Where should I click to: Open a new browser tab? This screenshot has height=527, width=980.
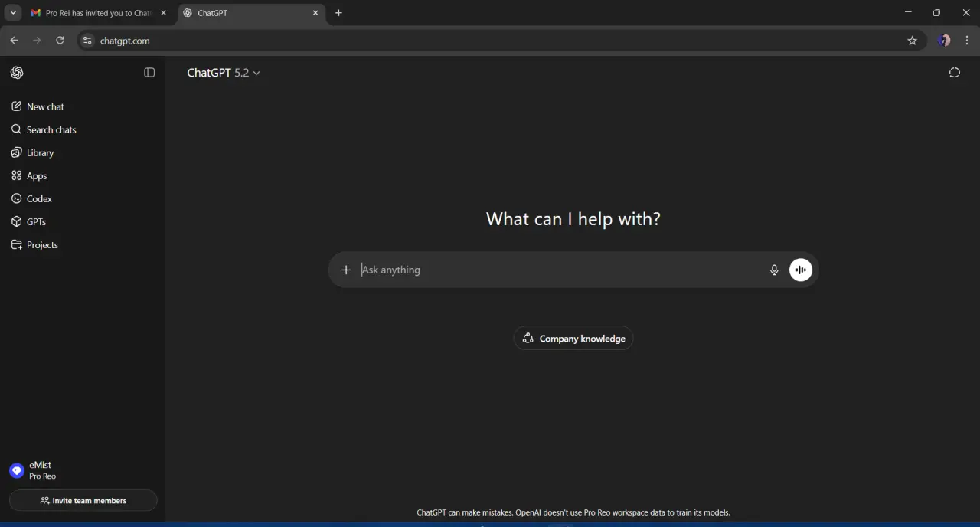pyautogui.click(x=338, y=13)
